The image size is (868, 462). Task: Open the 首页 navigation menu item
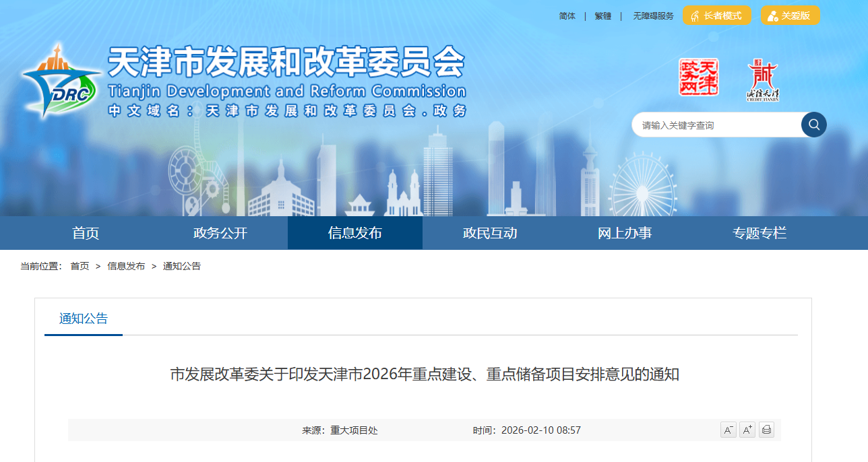86,234
